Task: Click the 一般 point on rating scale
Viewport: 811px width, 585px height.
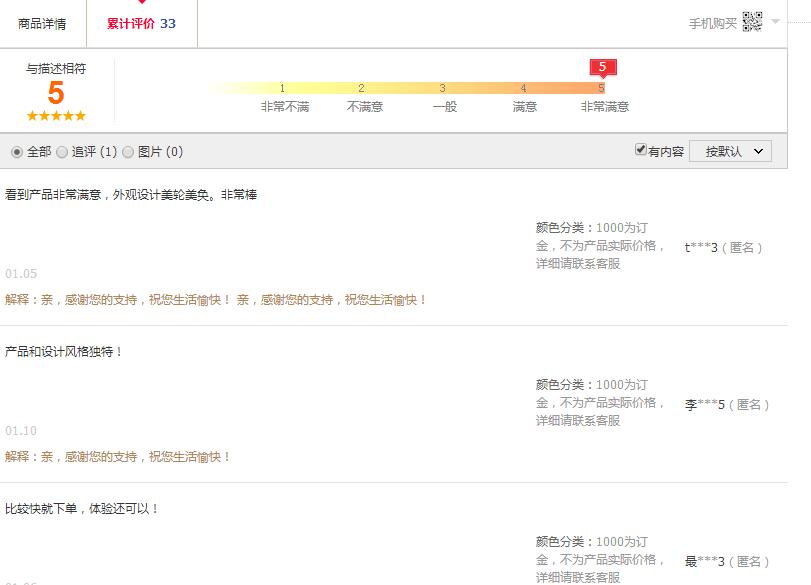Action: point(444,106)
